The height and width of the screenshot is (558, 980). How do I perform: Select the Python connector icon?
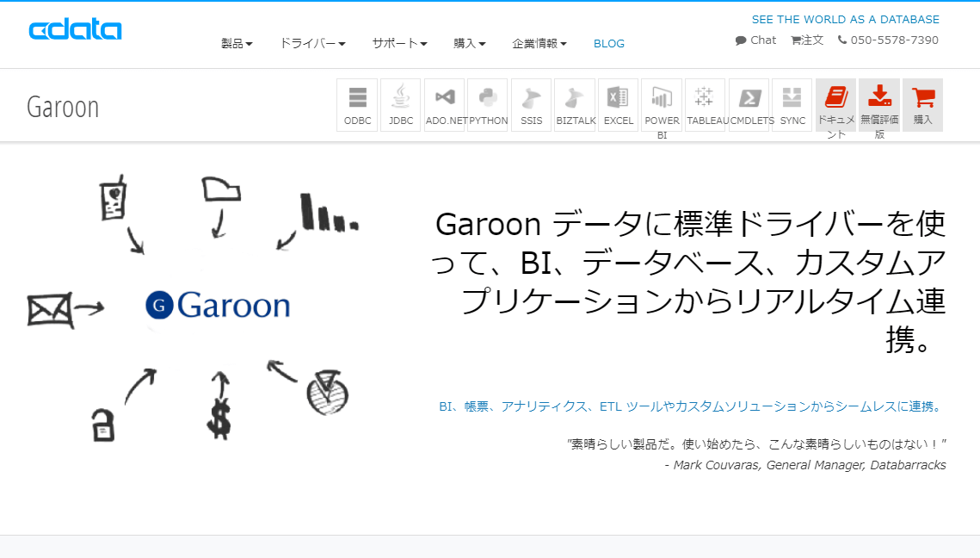point(488,105)
